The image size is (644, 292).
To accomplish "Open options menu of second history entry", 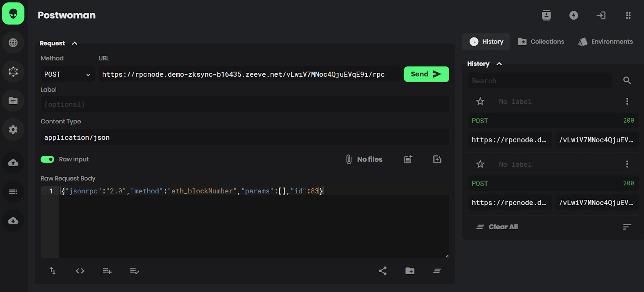I will 627,164.
